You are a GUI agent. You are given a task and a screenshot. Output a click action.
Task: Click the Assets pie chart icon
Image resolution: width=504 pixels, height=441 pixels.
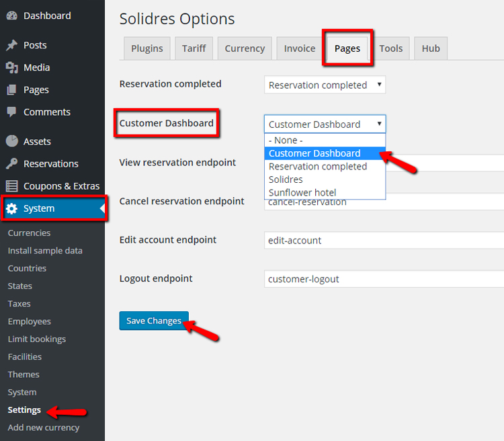click(x=12, y=141)
